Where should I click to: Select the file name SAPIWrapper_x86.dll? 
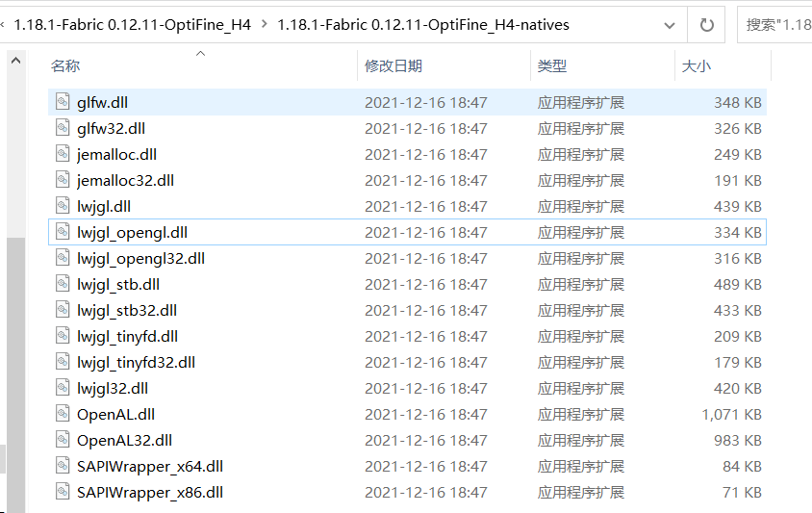150,492
